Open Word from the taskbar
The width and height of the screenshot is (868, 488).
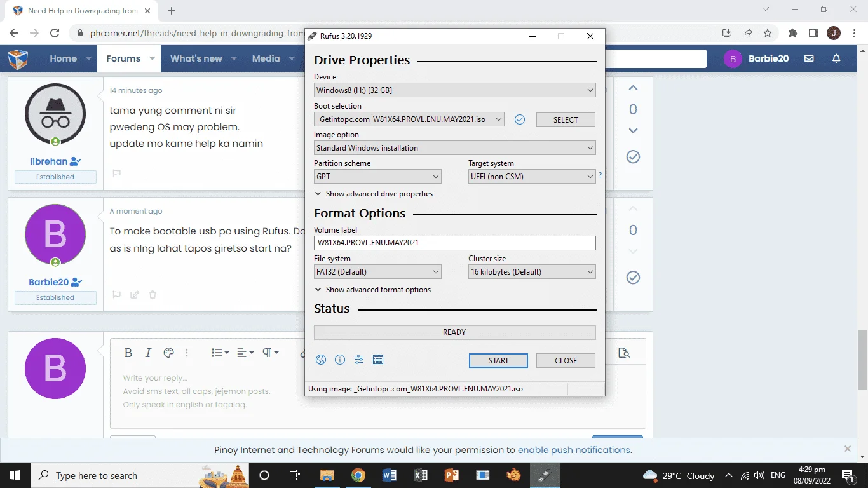tap(389, 475)
